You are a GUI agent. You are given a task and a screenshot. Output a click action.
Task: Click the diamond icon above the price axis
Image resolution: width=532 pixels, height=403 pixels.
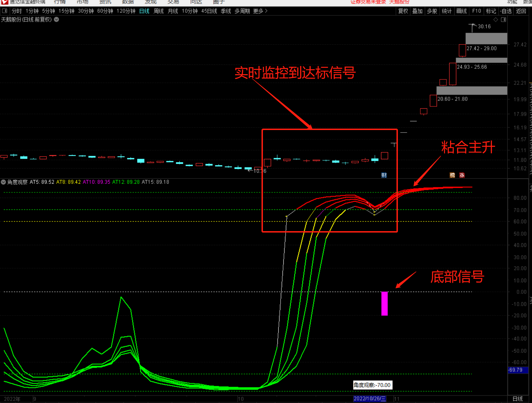coord(496,20)
